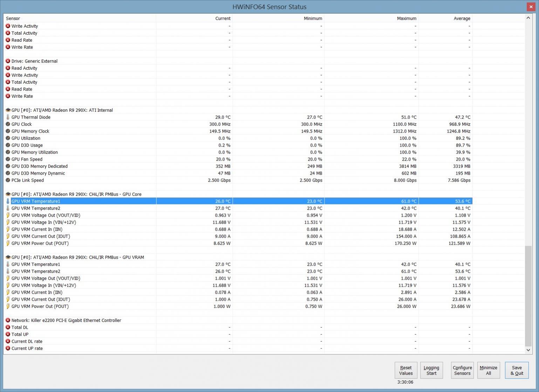Image resolution: width=539 pixels, height=392 pixels.
Task: Click the icon next to GPU D3D Memory Dedicated
Action: point(8,166)
